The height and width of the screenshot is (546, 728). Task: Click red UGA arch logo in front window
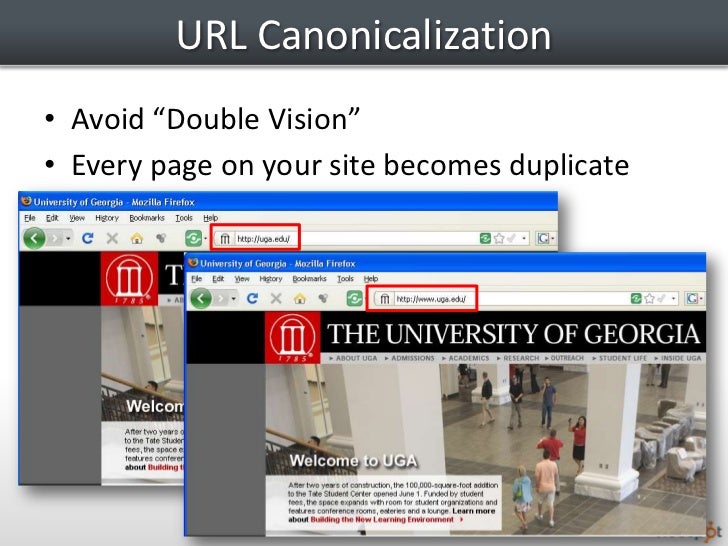292,338
